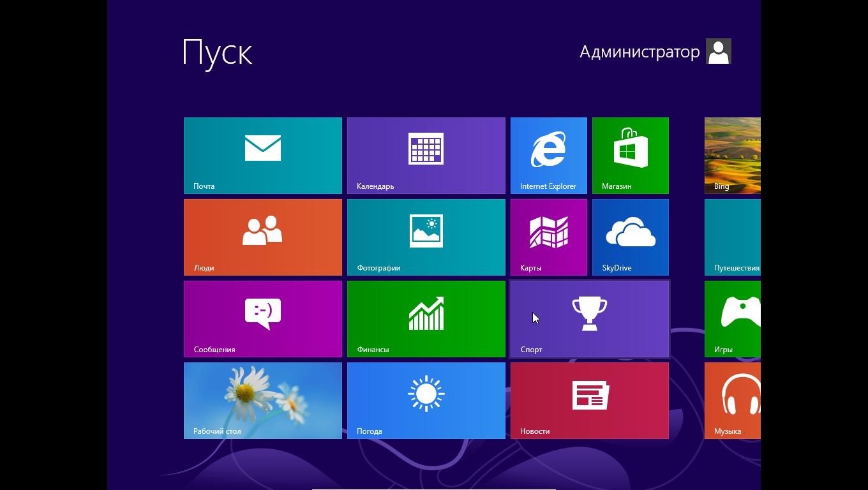Launch Internet Explorer tile
Screen dimensions: 868x490
coord(548,155)
